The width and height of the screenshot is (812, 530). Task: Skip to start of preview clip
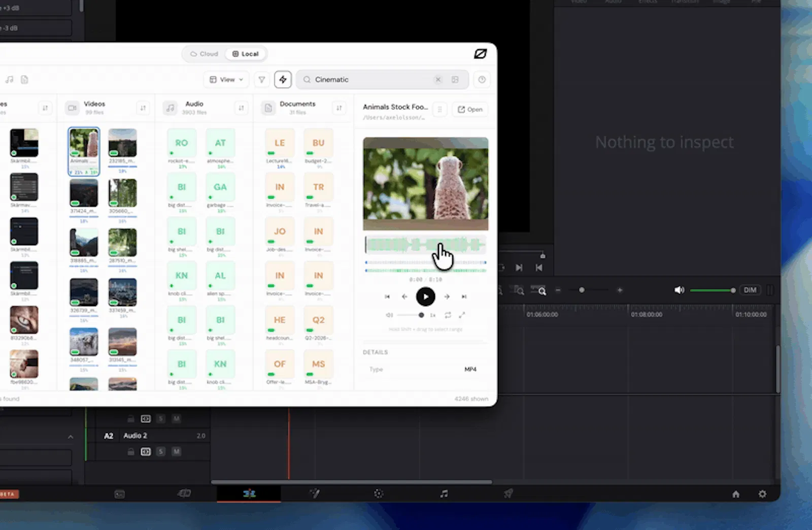pyautogui.click(x=387, y=296)
